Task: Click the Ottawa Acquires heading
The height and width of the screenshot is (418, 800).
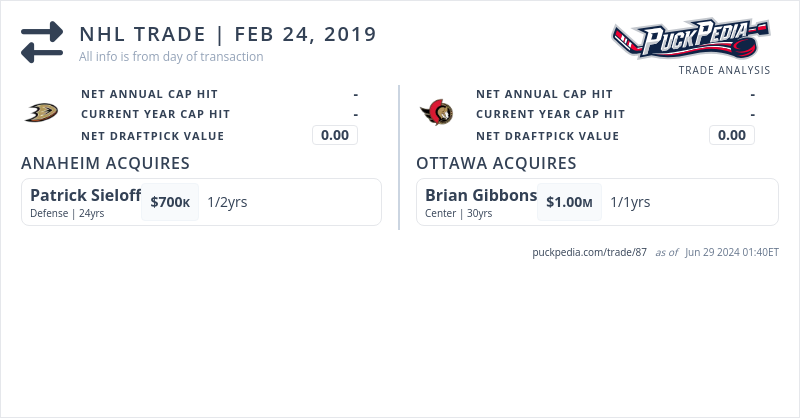Action: click(496, 163)
